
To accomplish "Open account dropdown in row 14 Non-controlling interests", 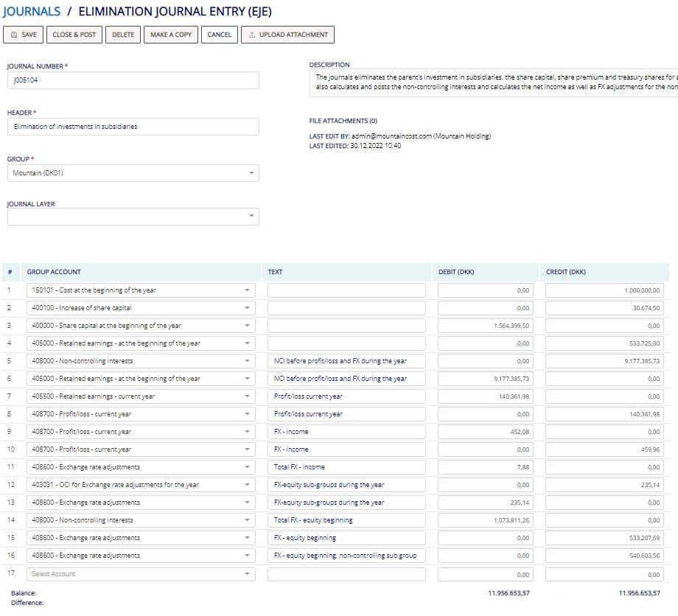I will [141, 520].
